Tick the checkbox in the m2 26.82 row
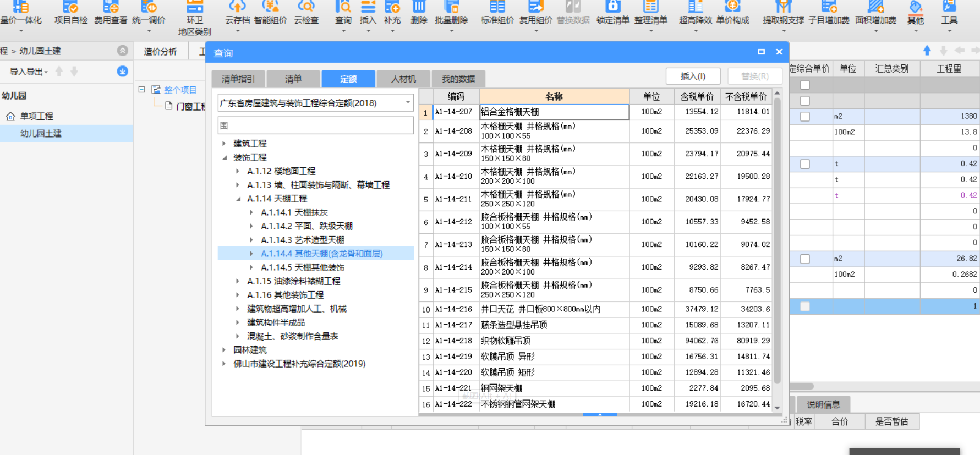This screenshot has height=455, width=980. tap(805, 259)
